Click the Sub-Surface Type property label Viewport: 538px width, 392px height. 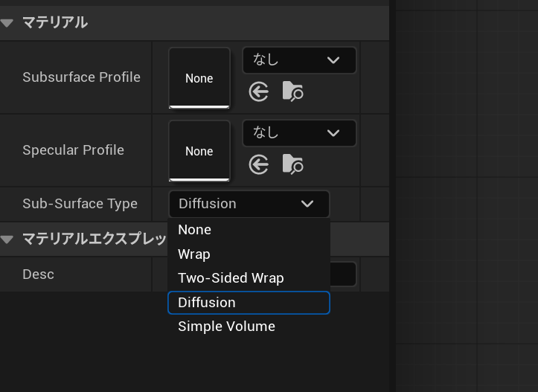coord(80,204)
